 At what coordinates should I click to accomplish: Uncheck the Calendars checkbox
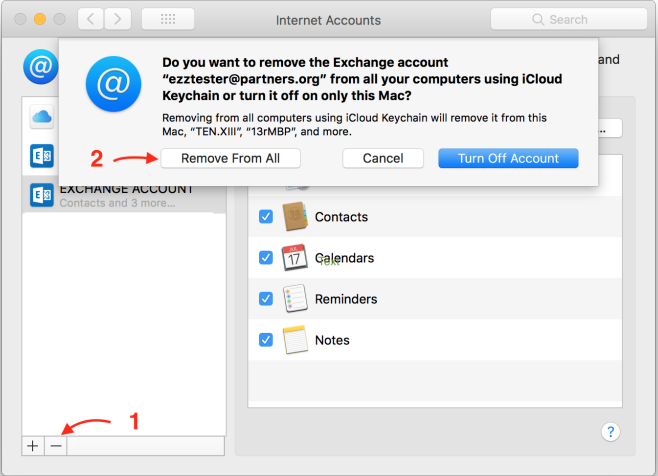(266, 257)
